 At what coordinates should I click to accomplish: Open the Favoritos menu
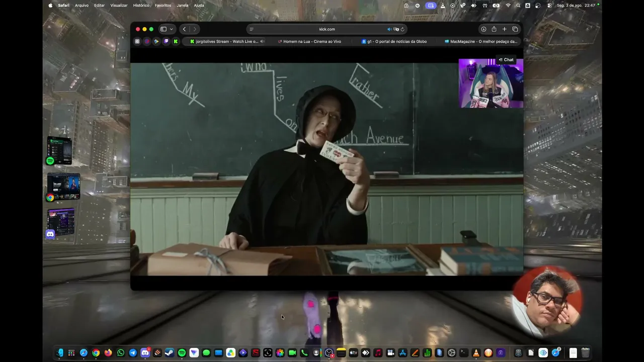(163, 6)
